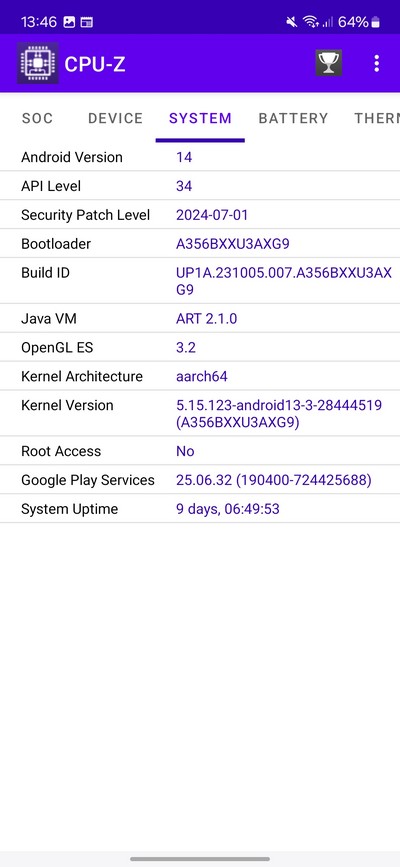This screenshot has height=867, width=400.
Task: Open the trophy benchmark icon
Action: pos(329,63)
